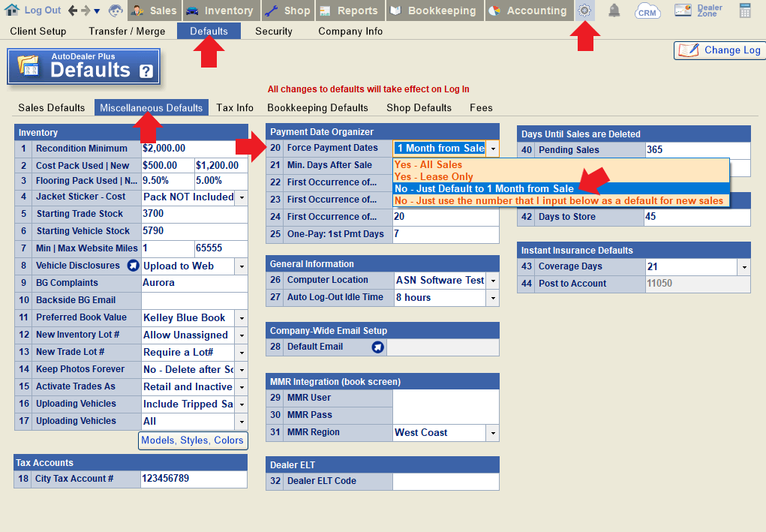Viewport: 766px width, 532px height.
Task: Open Preferred Book Value dropdown
Action: (x=242, y=318)
